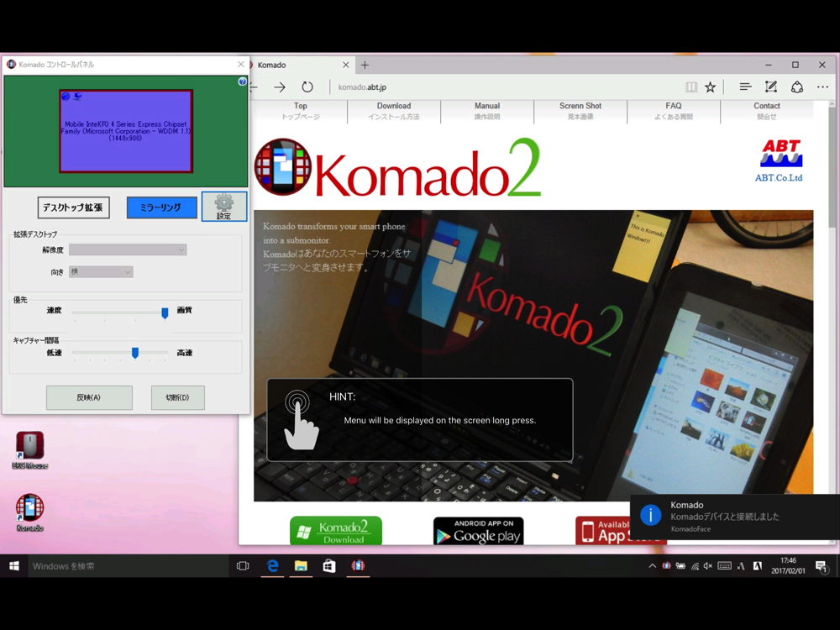The height and width of the screenshot is (630, 840).
Task: Open Edge more actions menu
Action: (823, 87)
